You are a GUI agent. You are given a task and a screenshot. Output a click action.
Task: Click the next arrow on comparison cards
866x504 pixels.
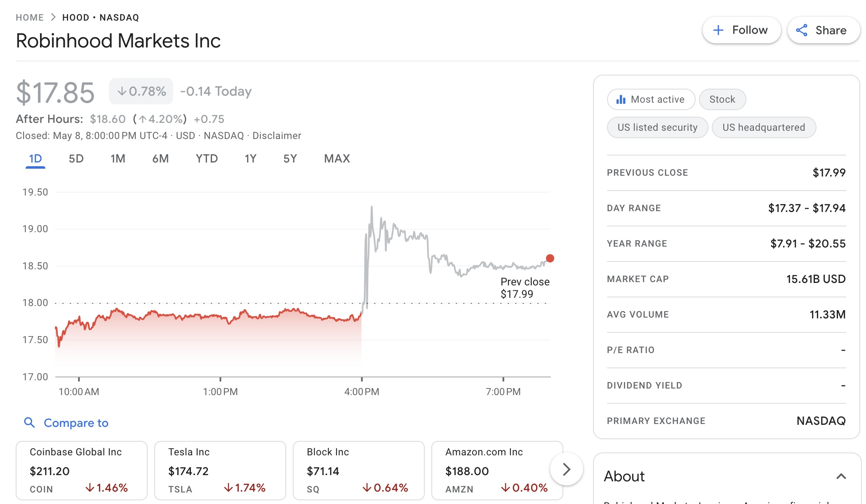pyautogui.click(x=566, y=469)
